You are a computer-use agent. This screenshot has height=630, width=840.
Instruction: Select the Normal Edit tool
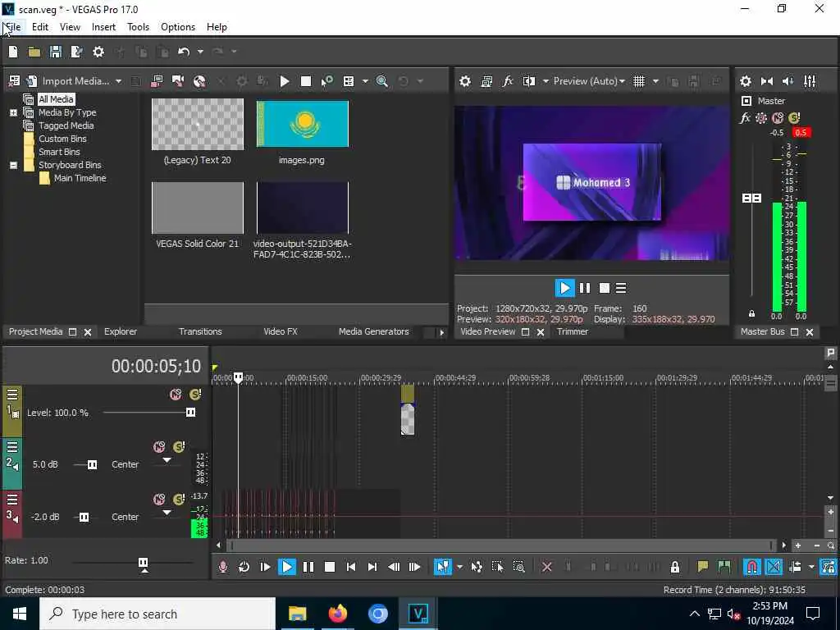pos(442,567)
